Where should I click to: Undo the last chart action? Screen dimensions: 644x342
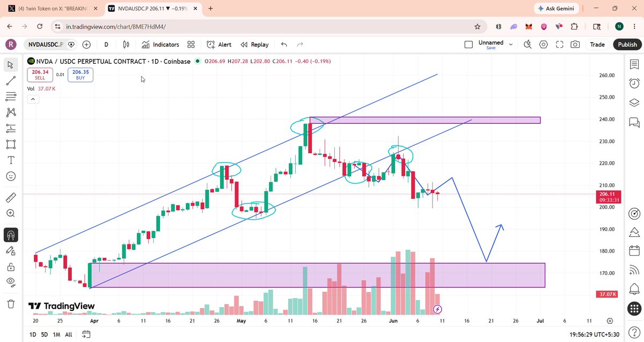click(x=284, y=44)
